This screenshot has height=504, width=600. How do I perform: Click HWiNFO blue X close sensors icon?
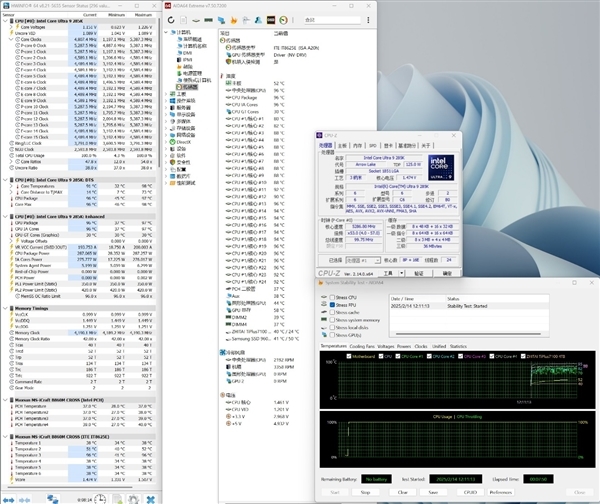(x=151, y=499)
